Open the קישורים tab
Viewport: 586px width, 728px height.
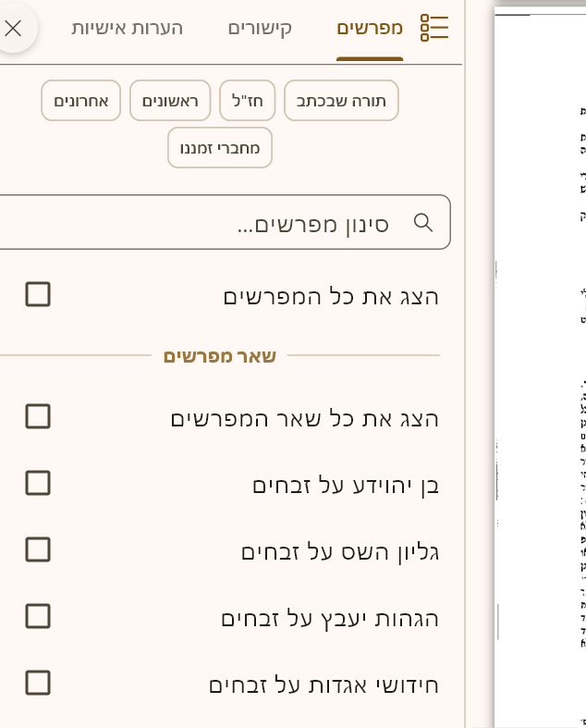[260, 28]
